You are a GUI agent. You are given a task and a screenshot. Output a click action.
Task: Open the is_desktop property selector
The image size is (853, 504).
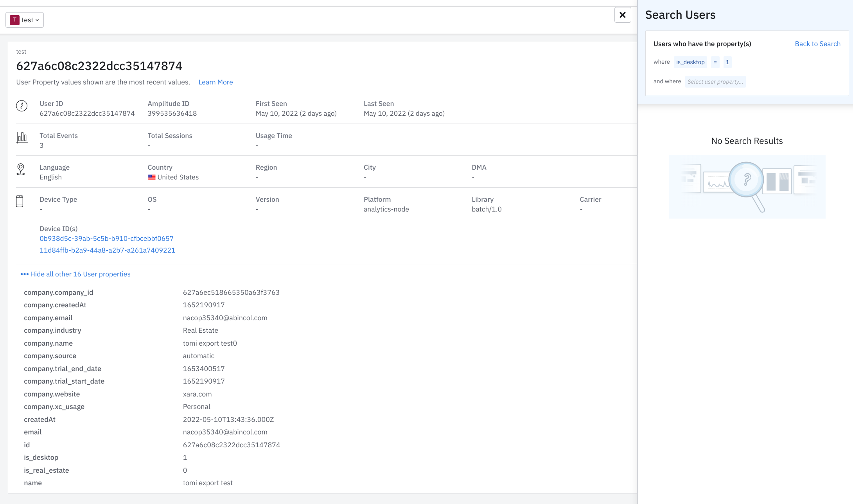[690, 62]
